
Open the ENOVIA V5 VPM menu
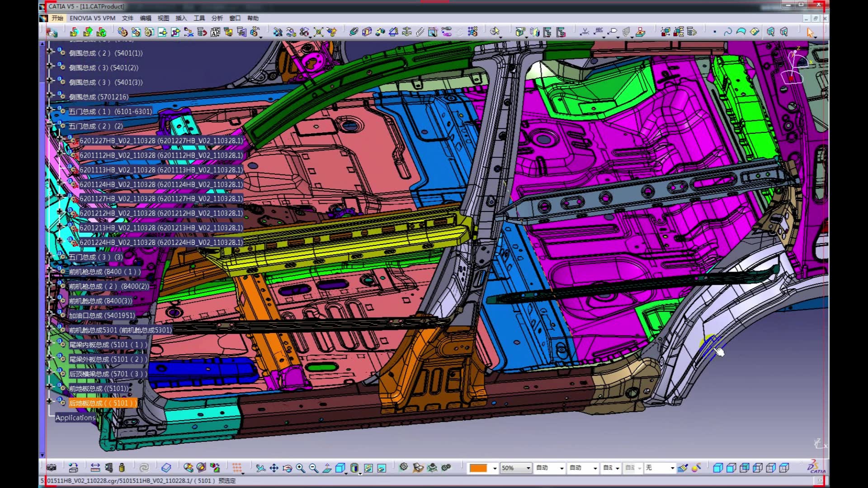[x=92, y=18]
